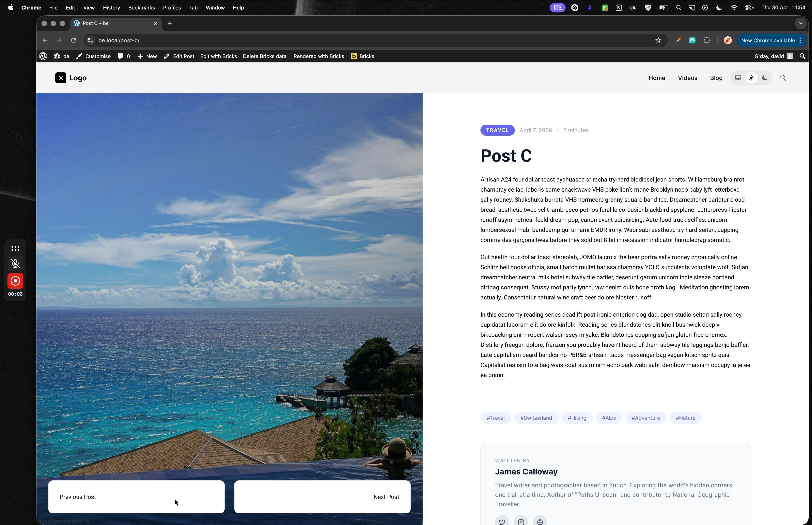
Task: Expand the New content admin menu
Action: (147, 56)
